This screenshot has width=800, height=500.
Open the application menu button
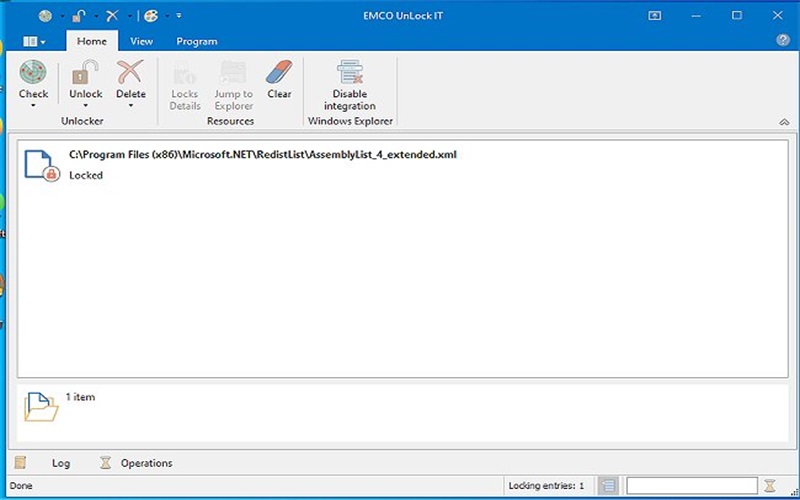(34, 41)
